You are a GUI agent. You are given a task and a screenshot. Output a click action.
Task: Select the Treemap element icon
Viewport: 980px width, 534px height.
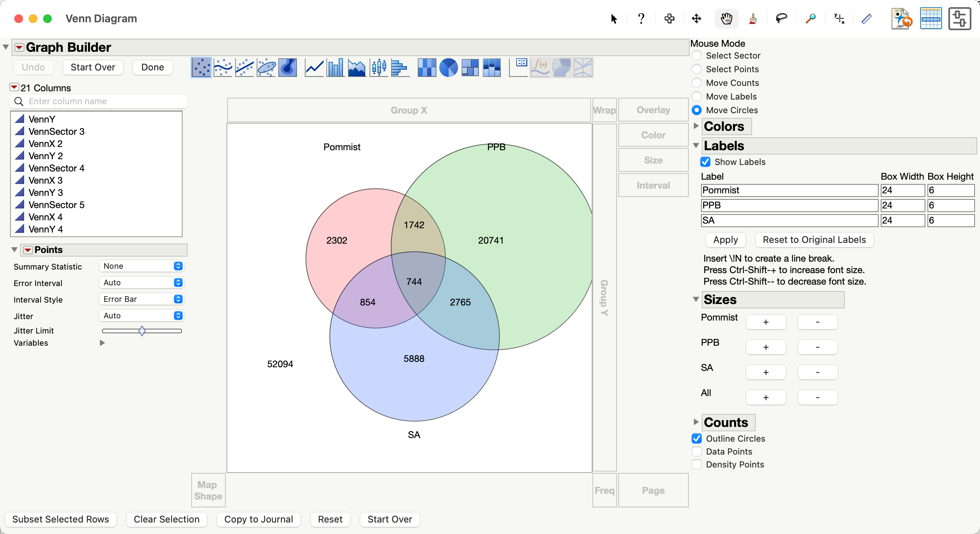pyautogui.click(x=470, y=68)
